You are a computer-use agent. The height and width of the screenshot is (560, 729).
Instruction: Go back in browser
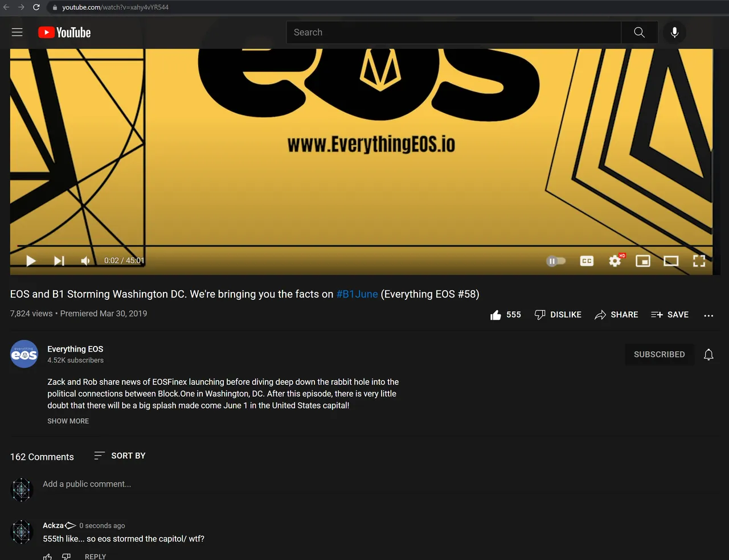pyautogui.click(x=7, y=7)
